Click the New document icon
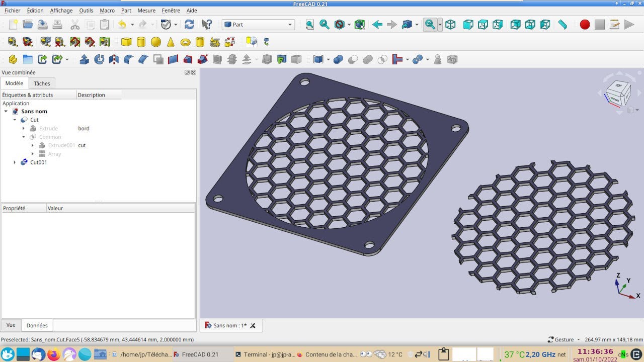Screen dimensions: 644x362 click(x=13, y=24)
